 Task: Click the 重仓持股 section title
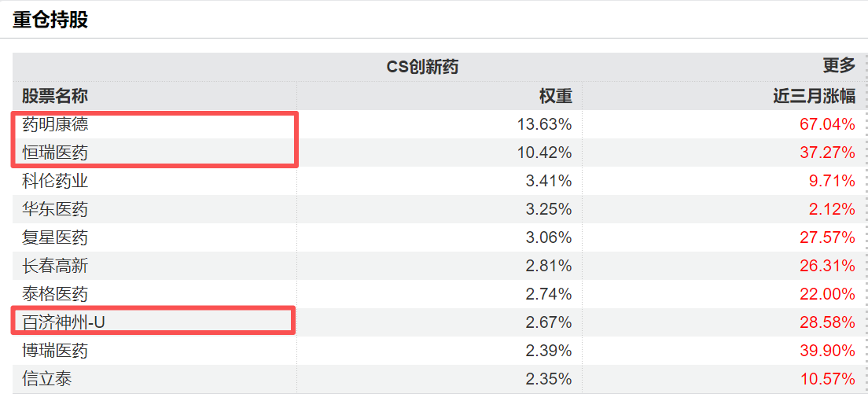[50, 20]
